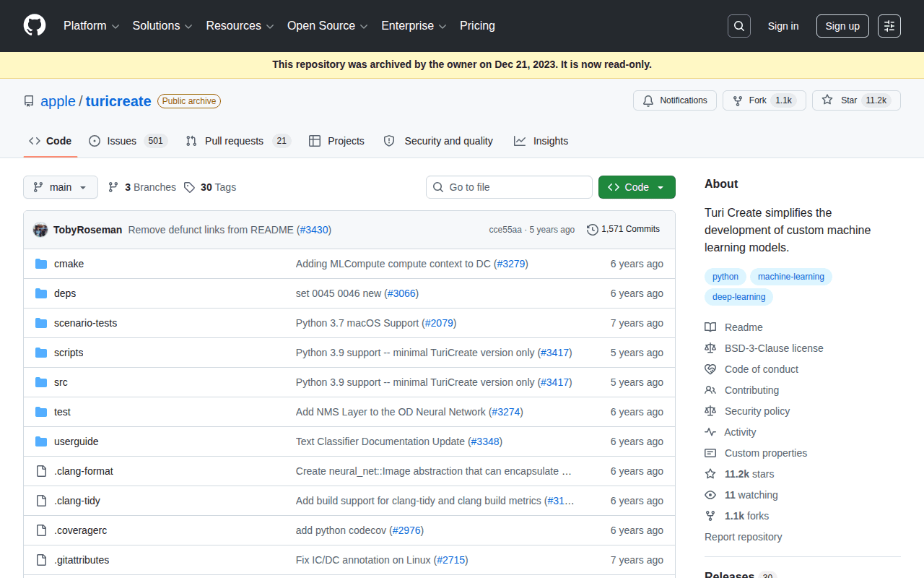Click the 30 Tags link
The width and height of the screenshot is (924, 578).
[x=210, y=187]
